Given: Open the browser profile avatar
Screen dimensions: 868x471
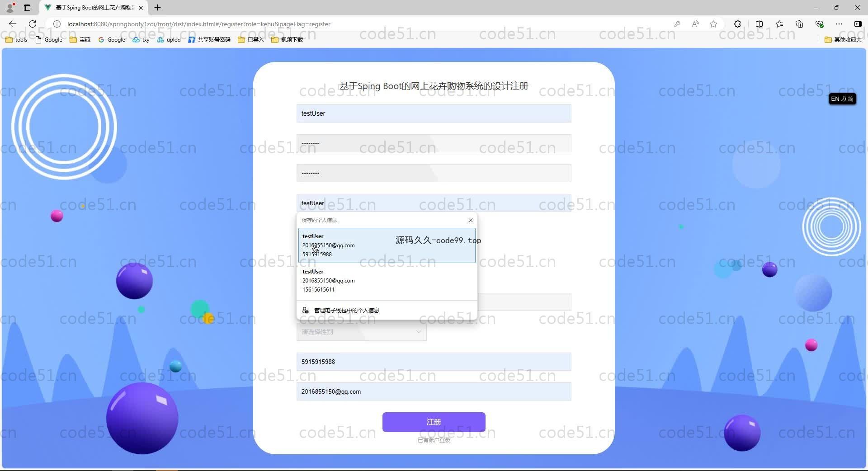Looking at the screenshot, I should (10, 8).
